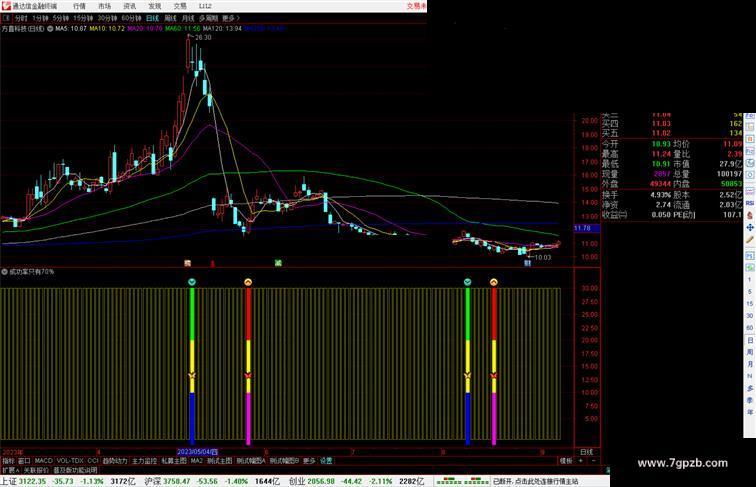
Task: Select the 日线 daily period tab
Action: coord(152,18)
